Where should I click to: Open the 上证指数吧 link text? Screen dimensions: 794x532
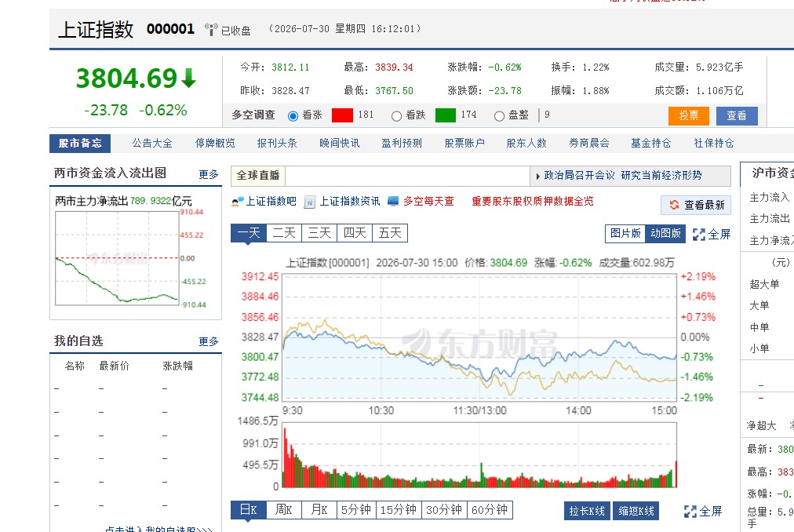271,202
